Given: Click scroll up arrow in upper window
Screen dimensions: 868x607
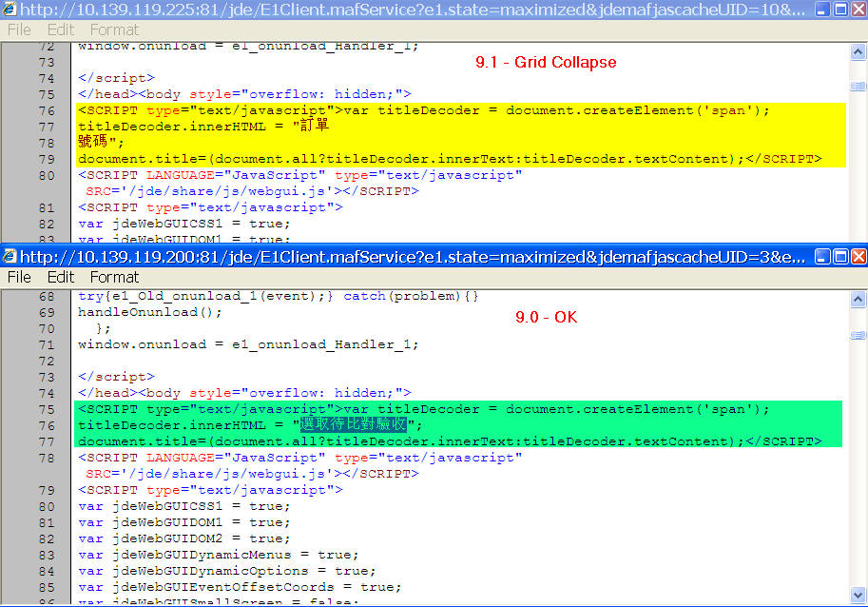Looking at the screenshot, I should [x=858, y=52].
